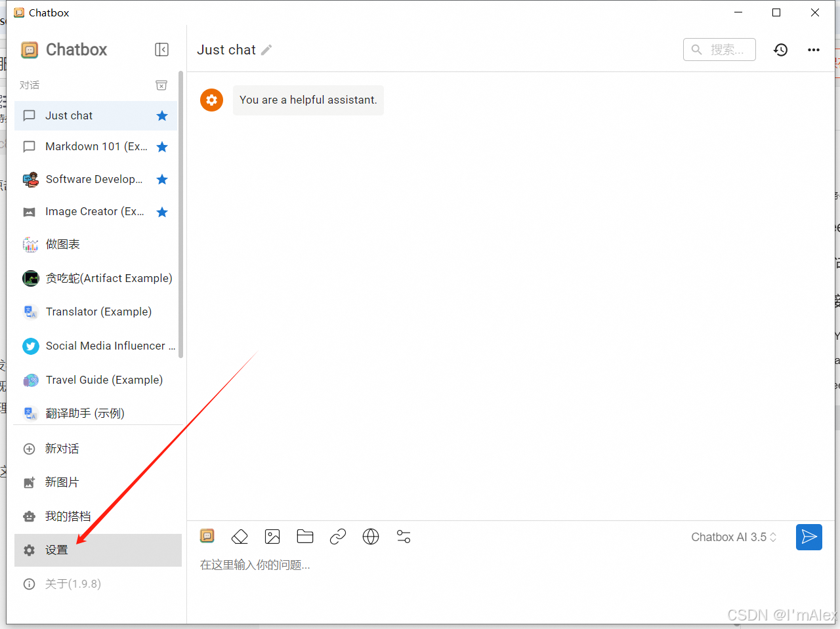Click the conversation list scrollbar

[180, 214]
